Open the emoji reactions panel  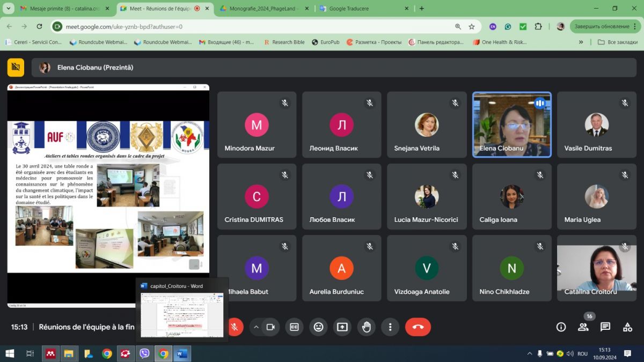coord(318,327)
